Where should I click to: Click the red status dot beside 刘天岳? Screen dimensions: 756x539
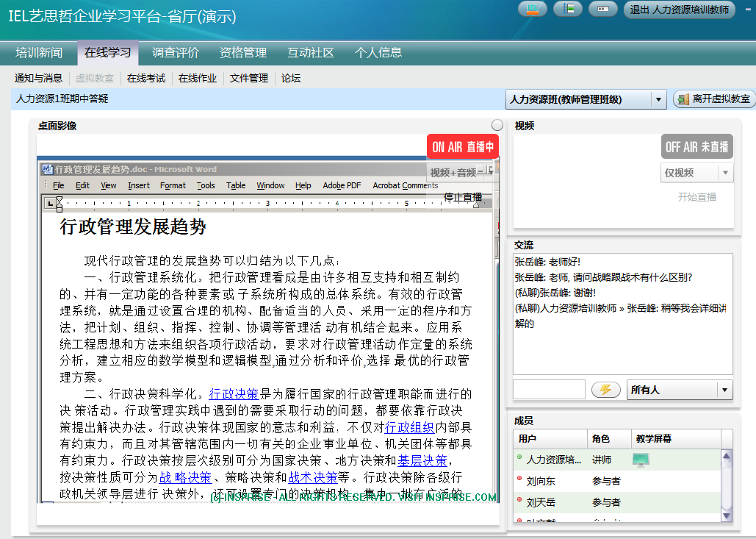(x=519, y=500)
